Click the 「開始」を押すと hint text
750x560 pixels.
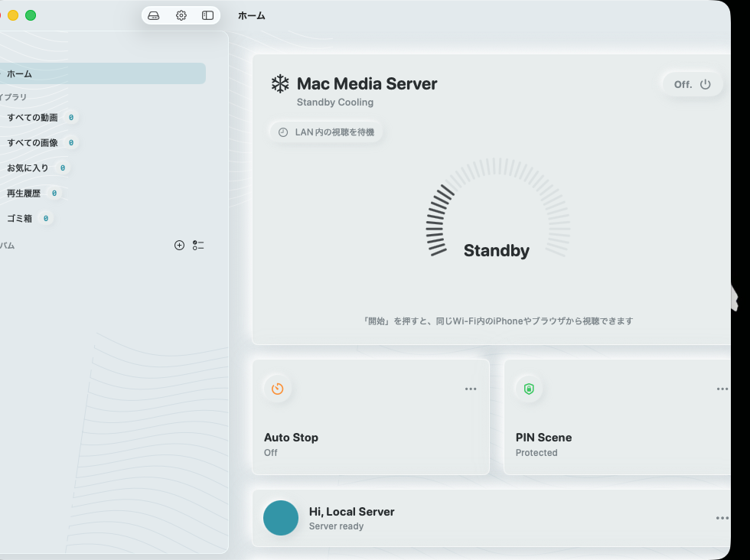click(x=497, y=321)
